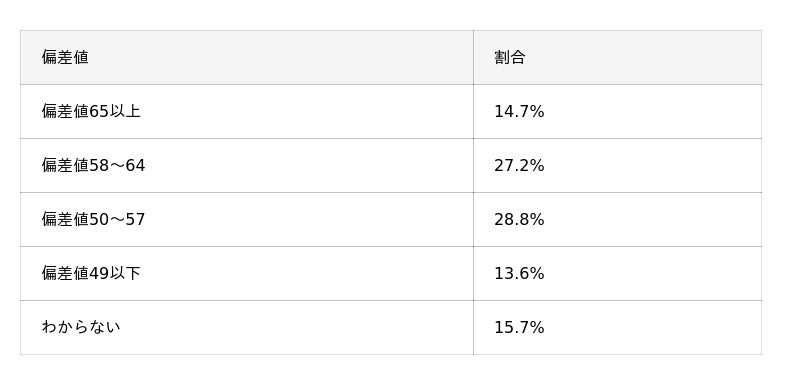Screen dimensions: 800x385
Task: Click the 偏差値 column header
Action: pos(247,58)
